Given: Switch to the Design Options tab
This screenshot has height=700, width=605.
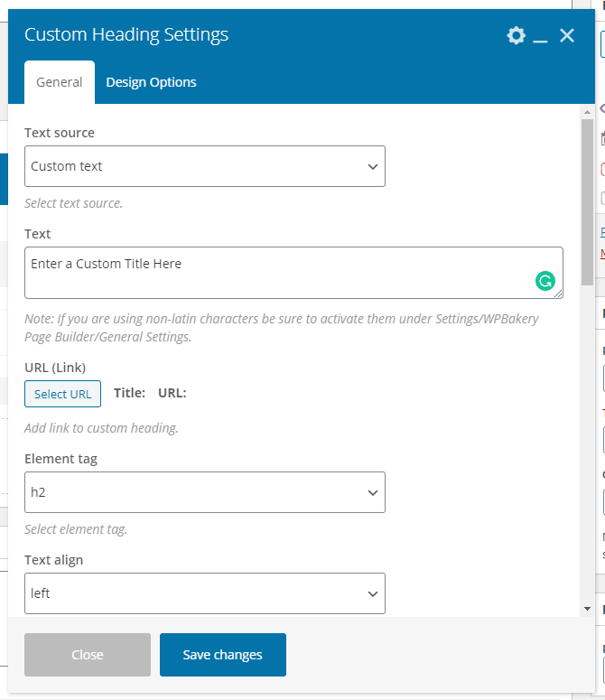Looking at the screenshot, I should tap(151, 82).
